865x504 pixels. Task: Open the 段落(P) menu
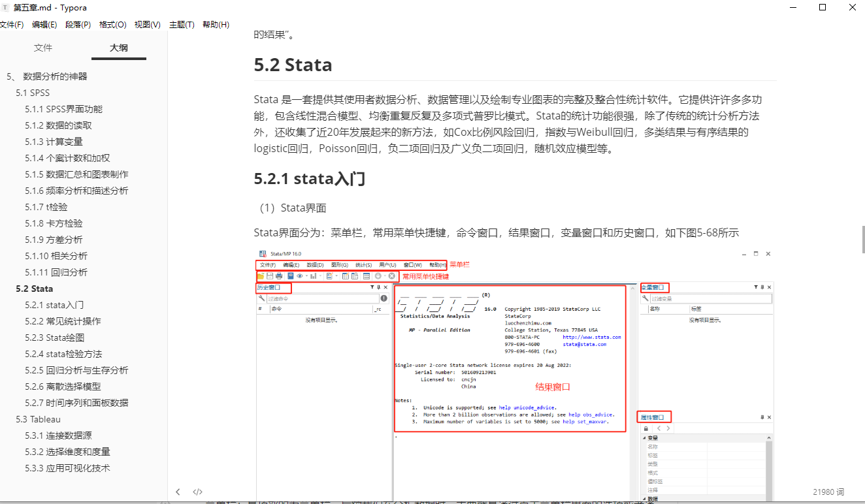click(78, 25)
